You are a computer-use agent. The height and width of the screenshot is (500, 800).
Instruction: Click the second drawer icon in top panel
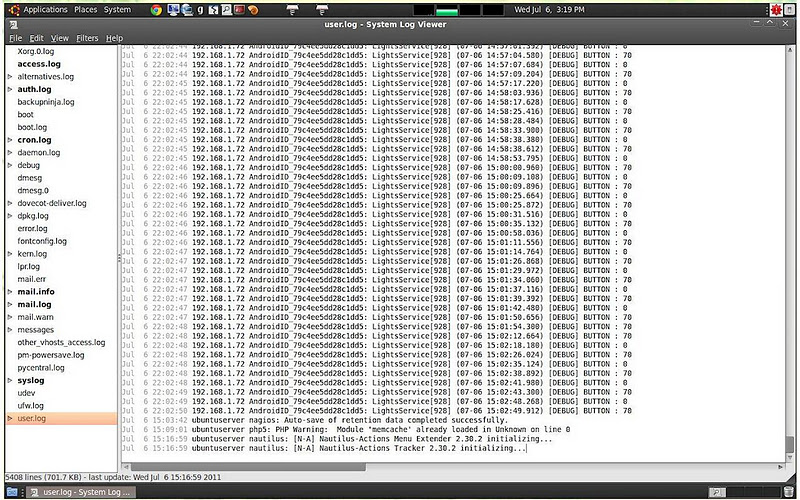point(322,10)
